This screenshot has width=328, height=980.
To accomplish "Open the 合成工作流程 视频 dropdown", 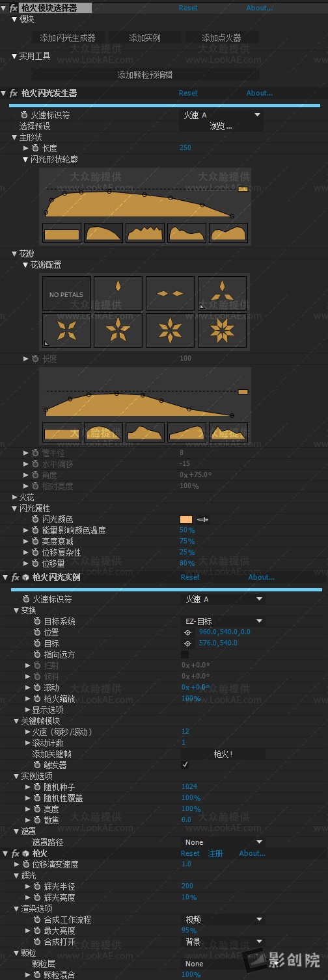I will click(223, 920).
